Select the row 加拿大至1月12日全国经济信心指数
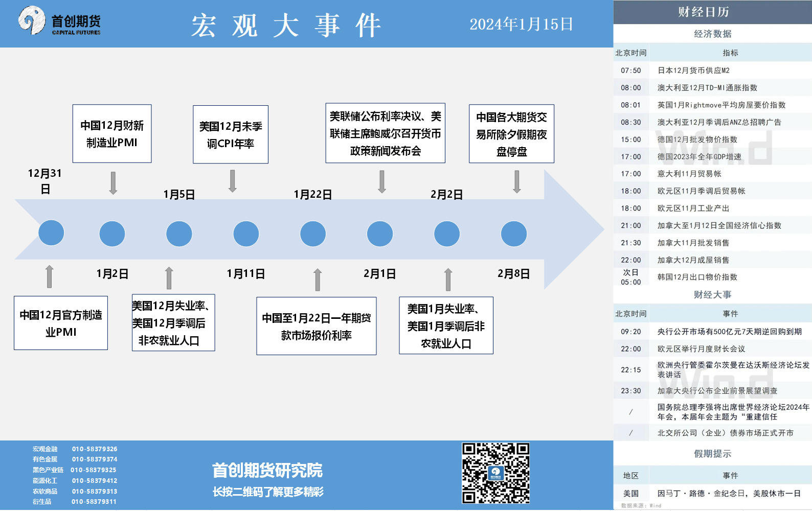 [713, 226]
